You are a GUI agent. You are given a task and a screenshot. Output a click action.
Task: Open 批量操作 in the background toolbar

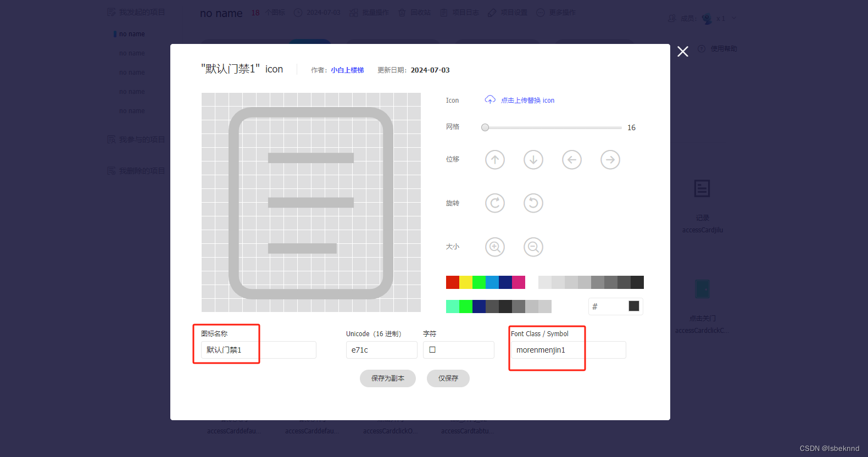(x=370, y=13)
